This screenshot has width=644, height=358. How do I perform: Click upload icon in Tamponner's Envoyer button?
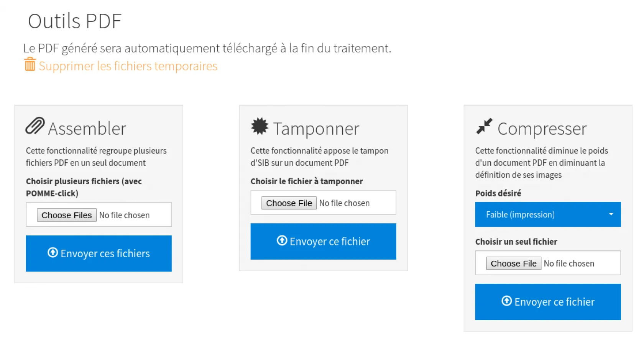(x=282, y=240)
